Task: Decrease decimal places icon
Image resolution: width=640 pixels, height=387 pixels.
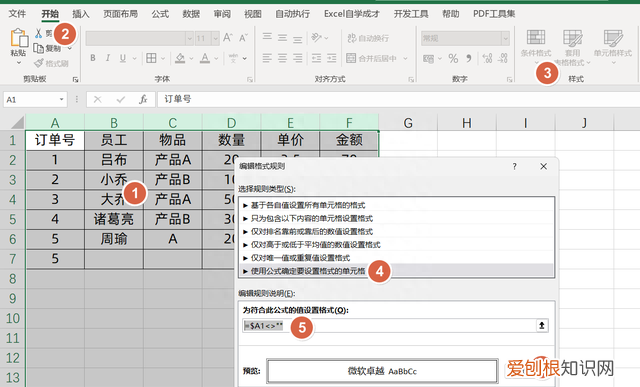Action: 503,58
